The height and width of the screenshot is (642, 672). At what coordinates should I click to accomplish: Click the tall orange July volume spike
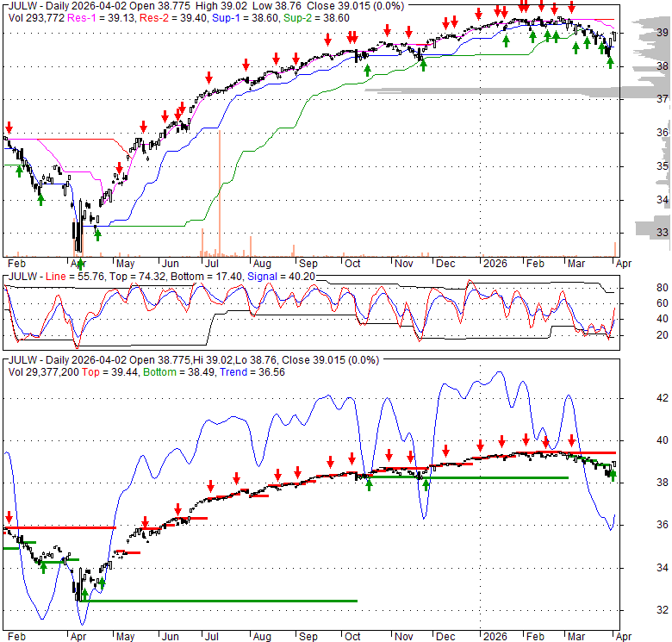click(x=220, y=193)
